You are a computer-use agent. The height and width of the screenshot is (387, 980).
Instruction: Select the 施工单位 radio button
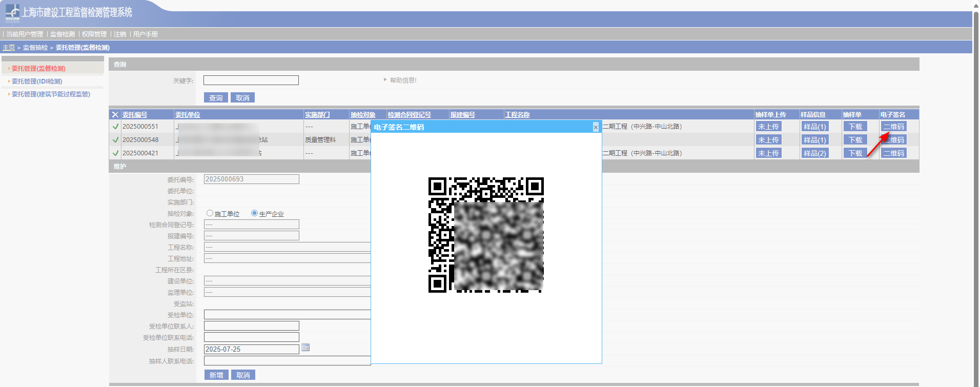click(210, 213)
